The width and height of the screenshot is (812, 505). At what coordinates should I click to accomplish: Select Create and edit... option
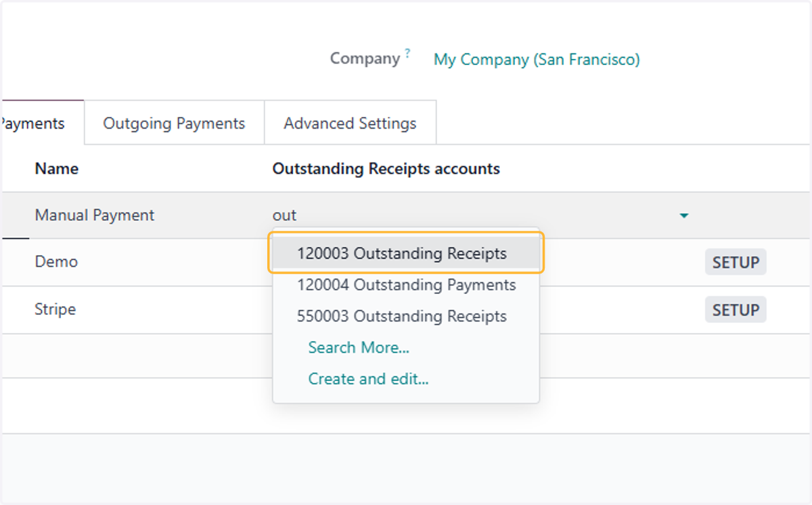click(x=368, y=378)
